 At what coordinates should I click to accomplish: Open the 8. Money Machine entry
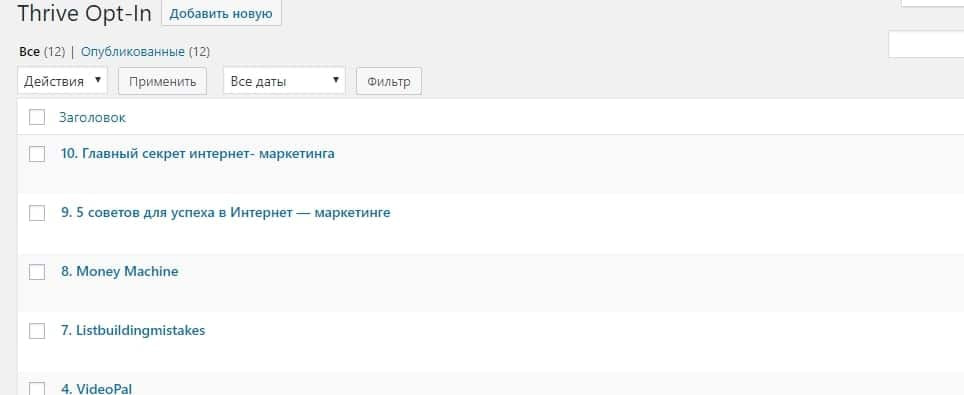[120, 271]
